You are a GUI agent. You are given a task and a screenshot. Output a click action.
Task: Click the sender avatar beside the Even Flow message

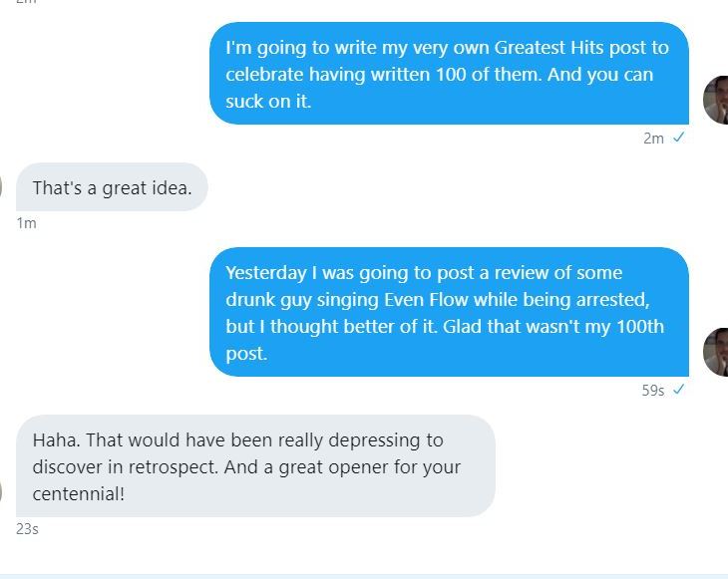(716, 352)
